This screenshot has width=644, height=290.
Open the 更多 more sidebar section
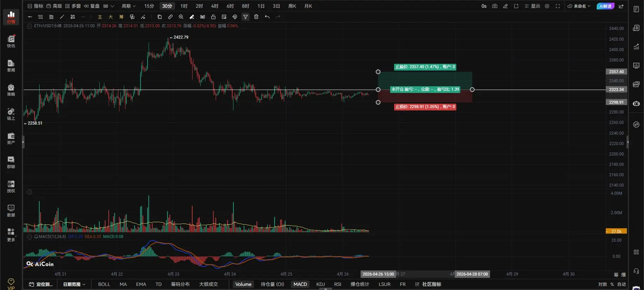click(11, 235)
